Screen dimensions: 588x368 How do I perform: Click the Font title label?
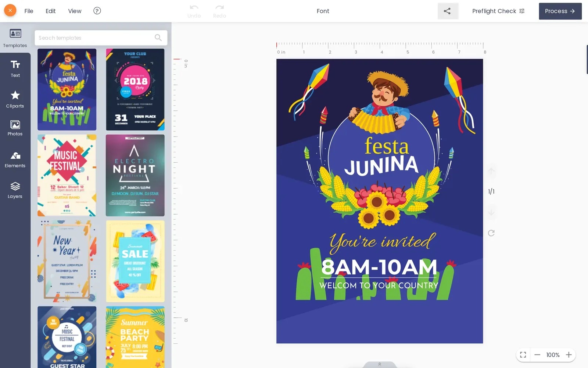[323, 11]
